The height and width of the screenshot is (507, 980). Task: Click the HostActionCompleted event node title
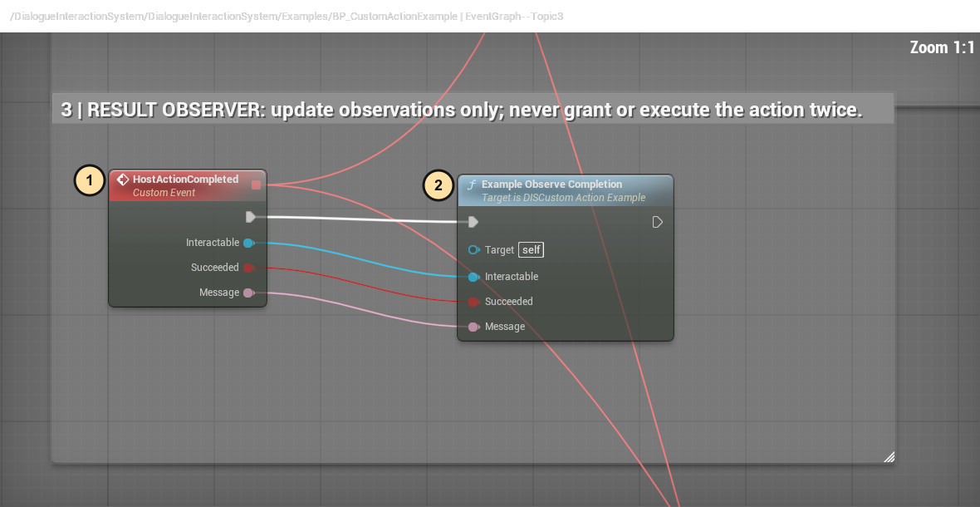coord(186,180)
